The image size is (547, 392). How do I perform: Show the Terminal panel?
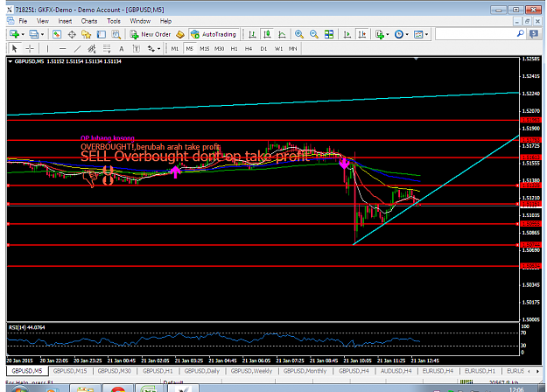(x=102, y=34)
